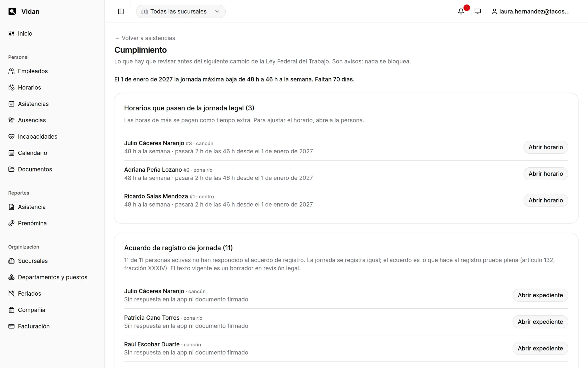The image size is (588, 368).
Task: Click Raúl Escobar Duarte name text
Action: pos(152,344)
